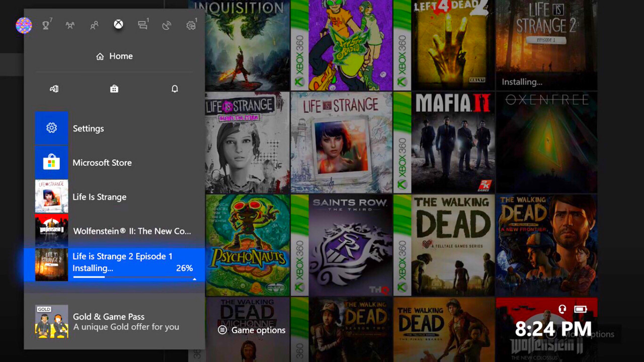Click the blue Settings gear tile
Viewport: 644px width, 362px height.
click(x=51, y=128)
